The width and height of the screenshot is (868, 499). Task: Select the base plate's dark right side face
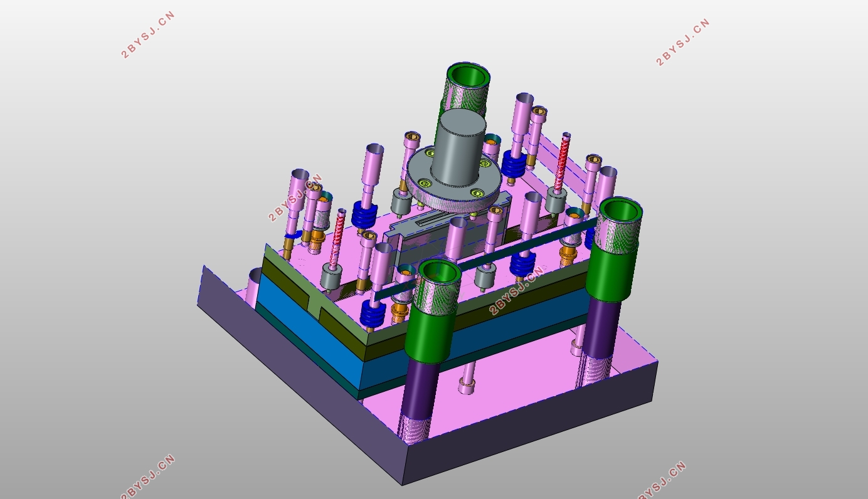pos(533,433)
